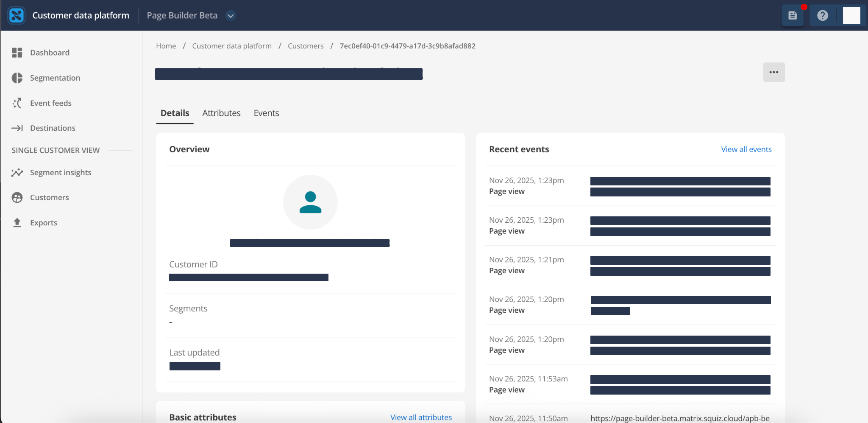Viewport: 868px width, 423px height.
Task: Open the Dashboard icon in sidebar
Action: click(x=17, y=53)
